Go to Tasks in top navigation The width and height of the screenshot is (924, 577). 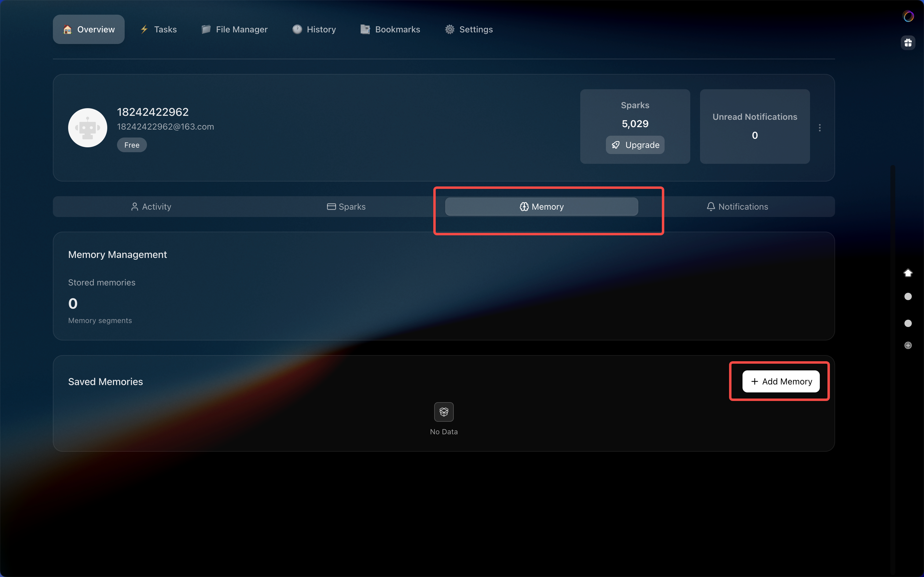tap(158, 29)
